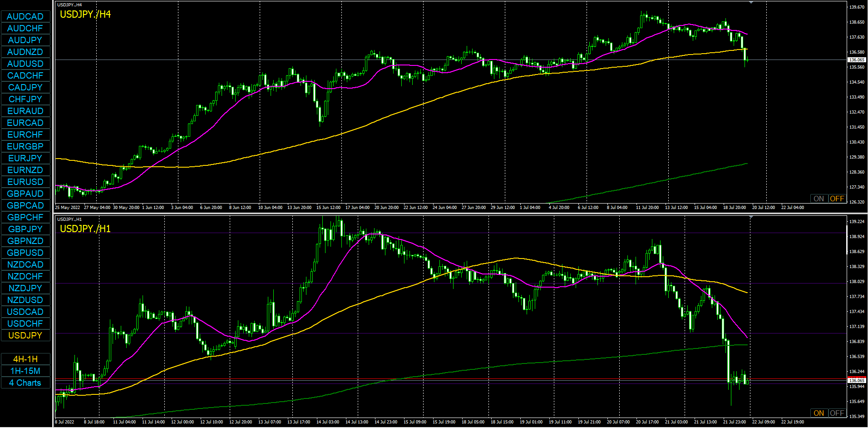
Task: Pick the NZDJPY button
Action: tap(25, 288)
